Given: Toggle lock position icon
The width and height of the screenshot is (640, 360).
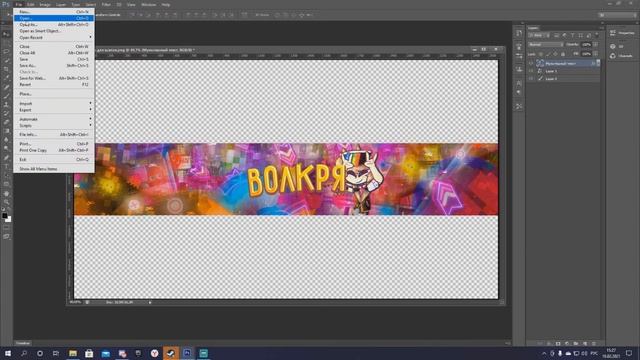Looking at the screenshot, I should click(556, 54).
